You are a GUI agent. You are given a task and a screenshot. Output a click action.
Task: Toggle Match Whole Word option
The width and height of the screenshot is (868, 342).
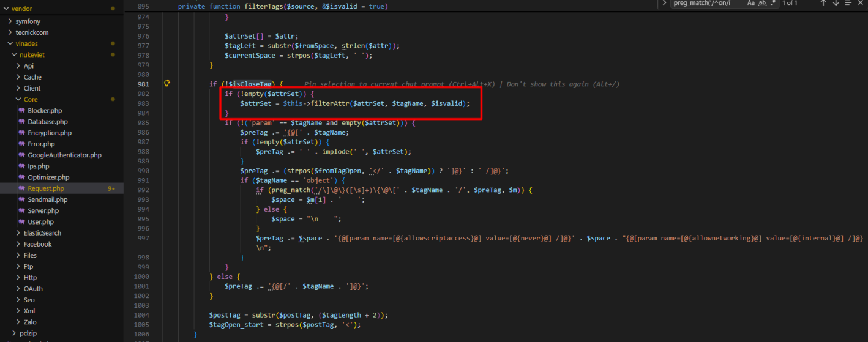(x=763, y=3)
